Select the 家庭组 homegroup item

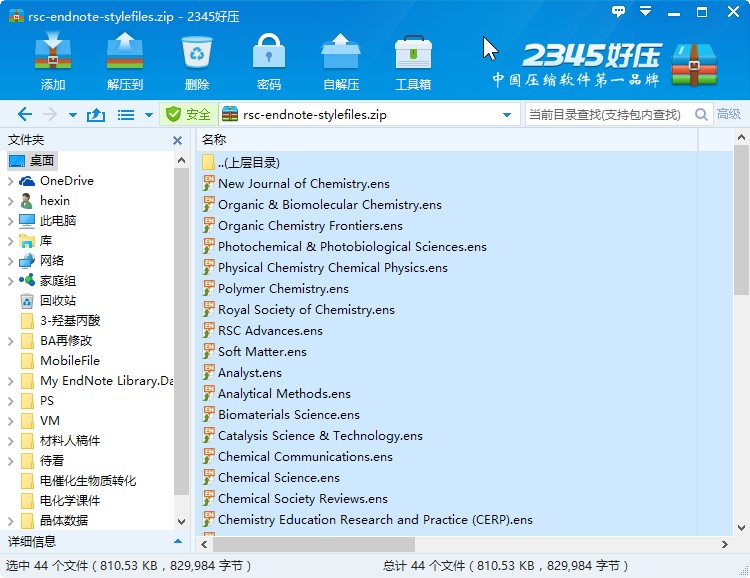pos(47,281)
